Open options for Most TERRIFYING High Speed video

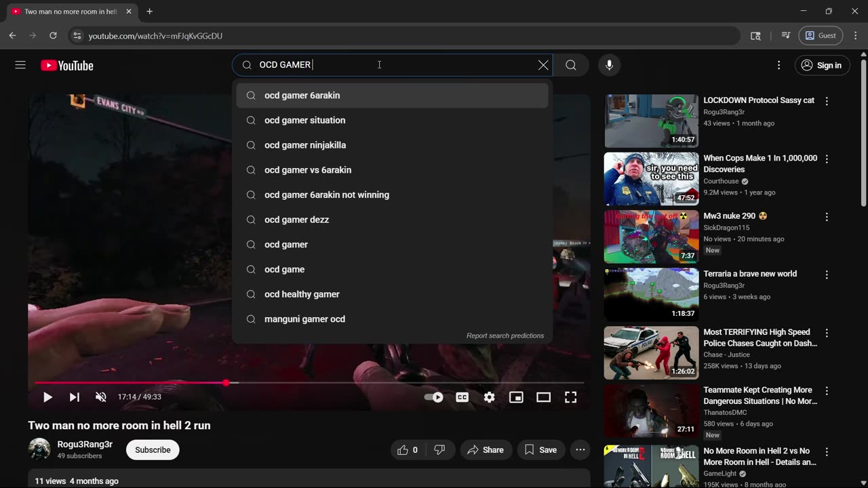click(827, 333)
